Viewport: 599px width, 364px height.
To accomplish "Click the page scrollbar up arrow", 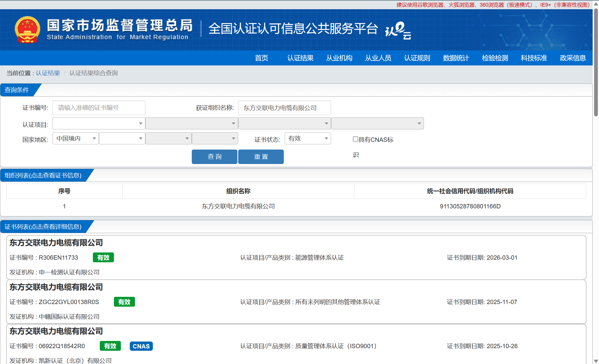I will [596, 4].
